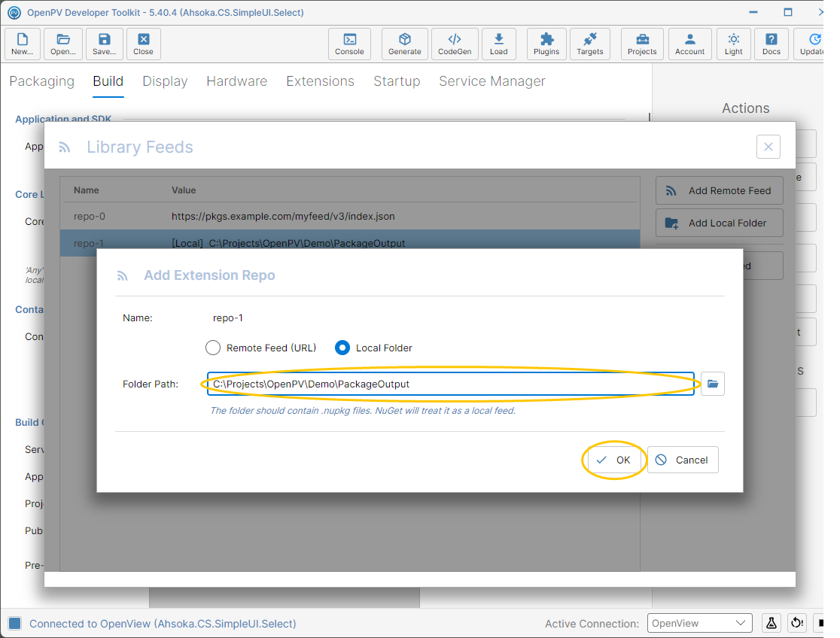Switch to the Packaging tab

pyautogui.click(x=42, y=81)
